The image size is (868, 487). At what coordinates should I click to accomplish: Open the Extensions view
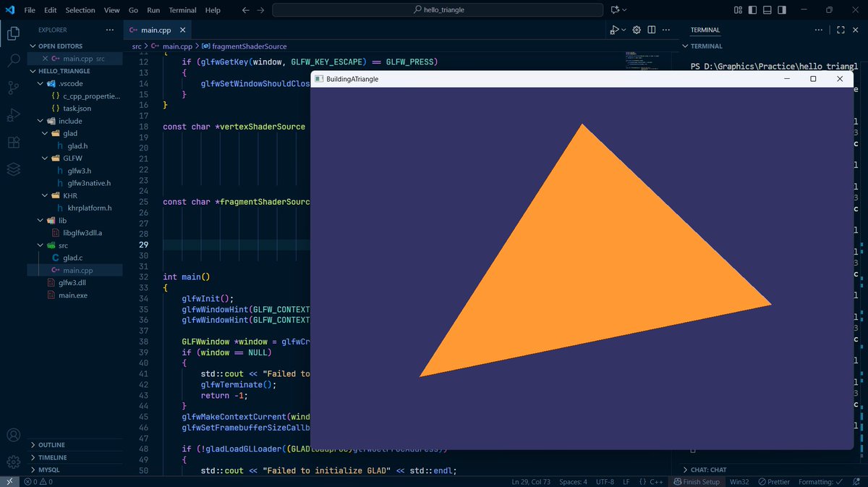[13, 142]
